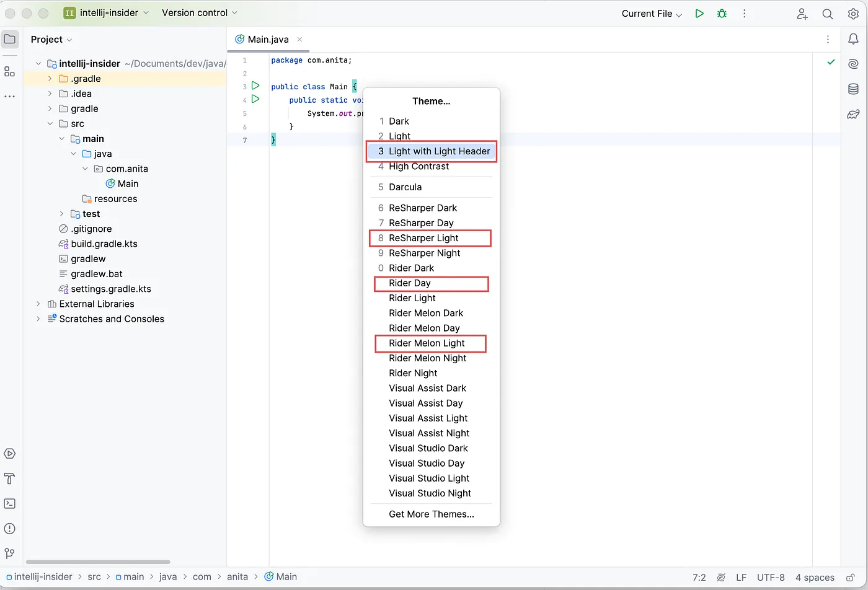Expand External Libraries node
Image resolution: width=868 pixels, height=590 pixels.
pos(38,304)
